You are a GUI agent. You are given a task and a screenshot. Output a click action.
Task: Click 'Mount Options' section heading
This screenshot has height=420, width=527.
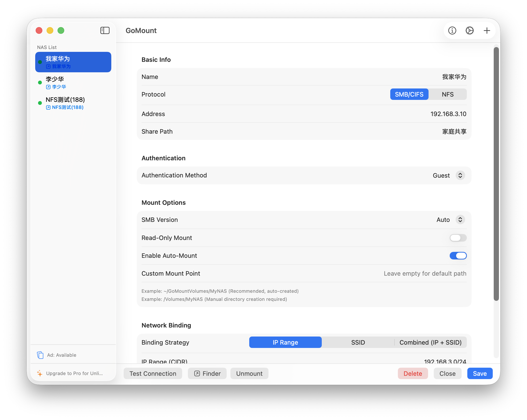164,203
